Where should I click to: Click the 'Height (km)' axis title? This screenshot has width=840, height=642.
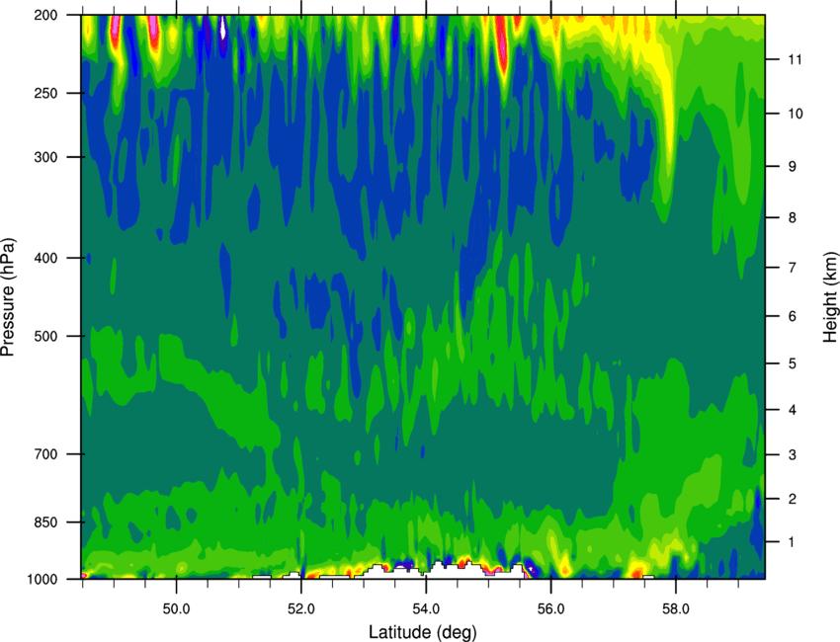pyautogui.click(x=830, y=296)
